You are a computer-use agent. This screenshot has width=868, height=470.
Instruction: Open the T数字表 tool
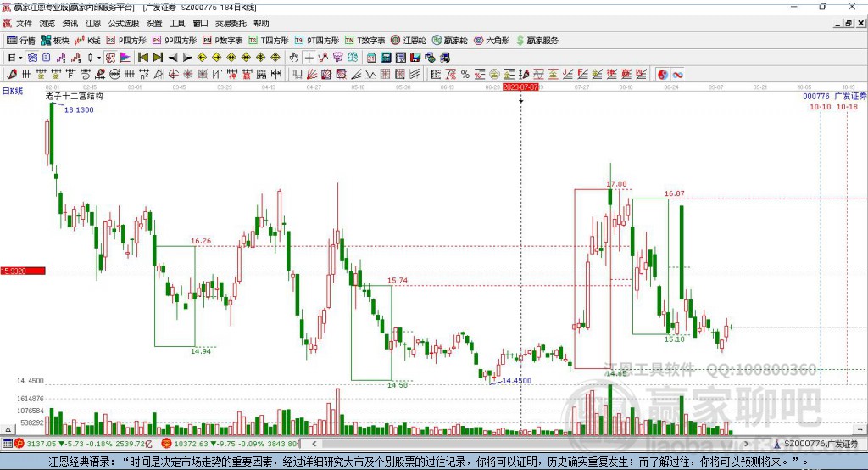[364, 41]
